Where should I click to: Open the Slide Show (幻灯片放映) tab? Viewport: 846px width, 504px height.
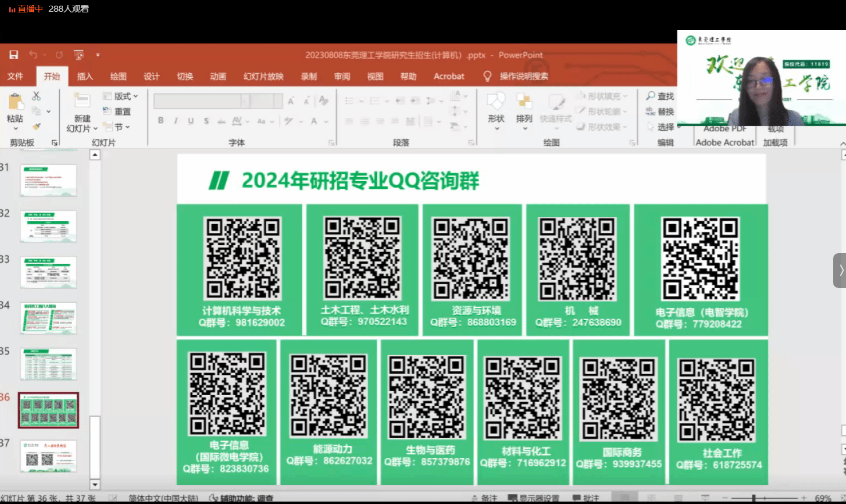[x=263, y=76]
